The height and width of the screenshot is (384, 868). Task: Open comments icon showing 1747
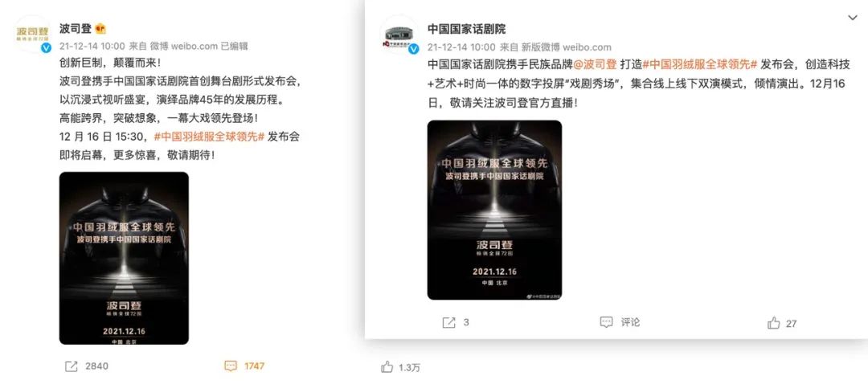point(231,366)
